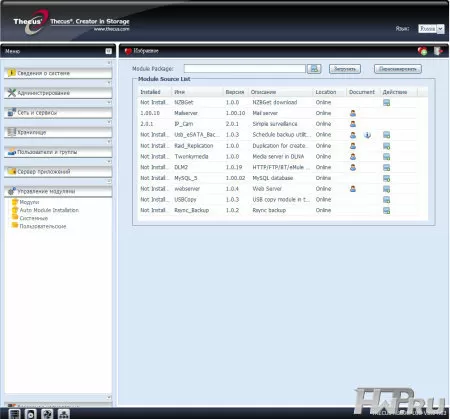Open Auto Module Installation tree item

tap(49, 210)
